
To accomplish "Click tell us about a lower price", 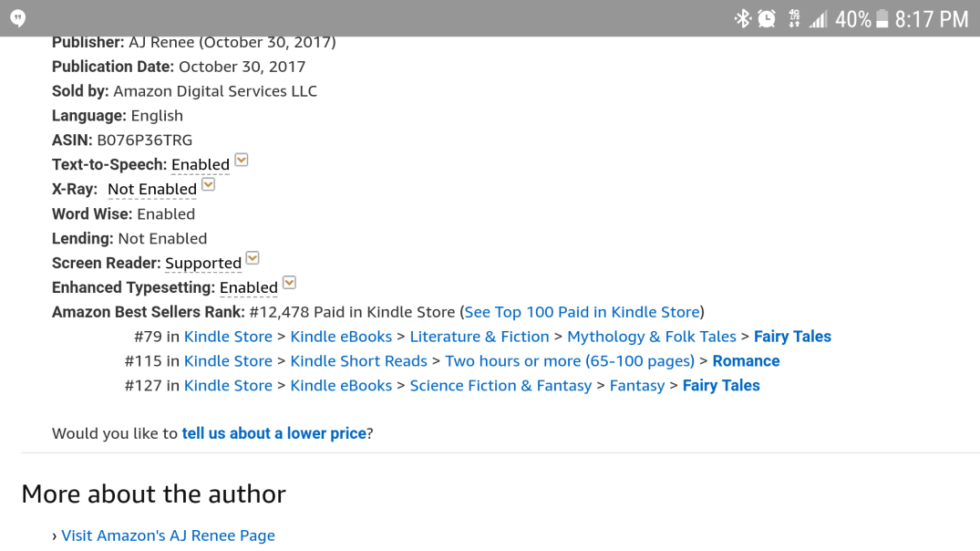I will click(x=273, y=433).
